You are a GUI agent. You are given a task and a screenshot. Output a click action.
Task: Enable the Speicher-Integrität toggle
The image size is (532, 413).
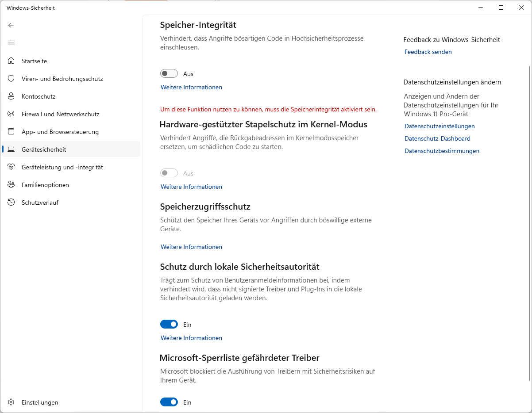pyautogui.click(x=169, y=74)
